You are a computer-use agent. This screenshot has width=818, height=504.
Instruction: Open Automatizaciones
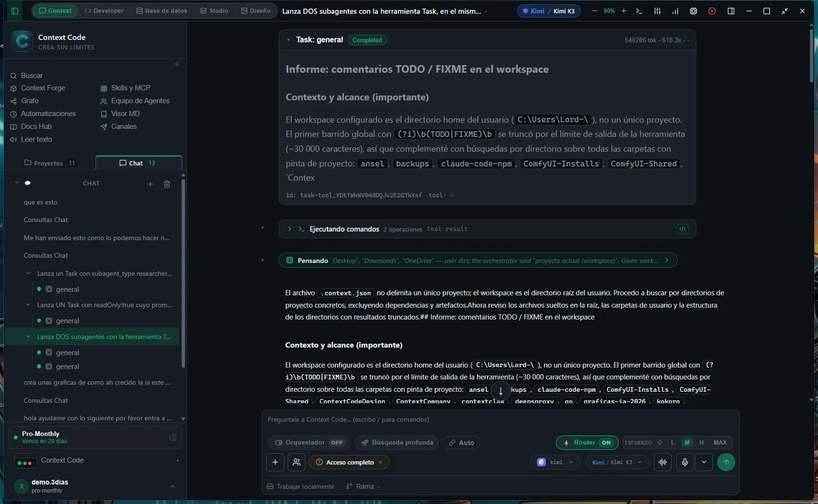click(43, 114)
